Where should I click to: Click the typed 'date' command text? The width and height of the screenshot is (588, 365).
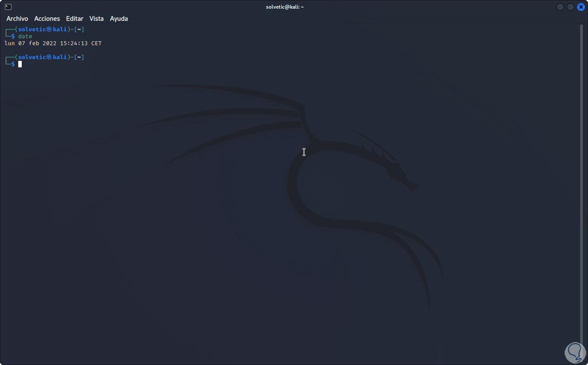[25, 36]
